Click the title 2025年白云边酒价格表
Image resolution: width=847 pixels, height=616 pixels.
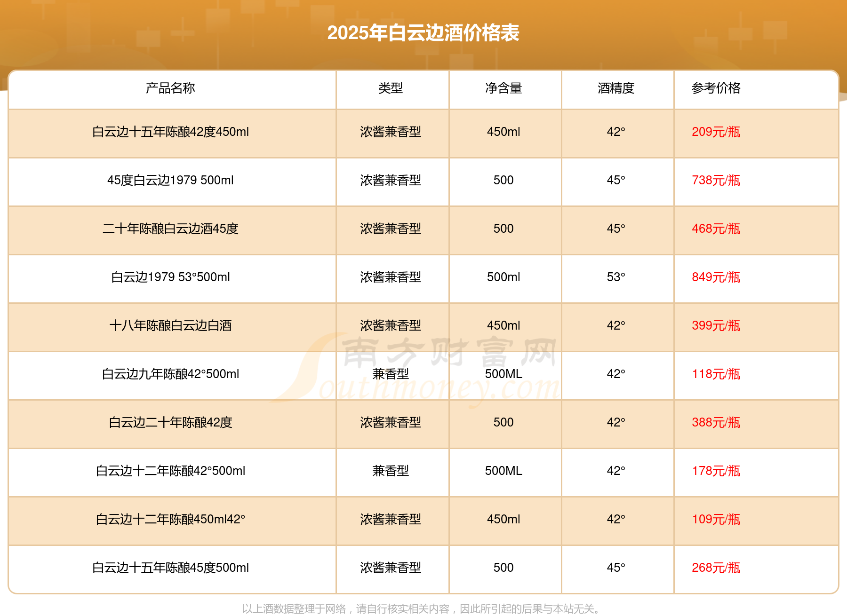point(423,33)
